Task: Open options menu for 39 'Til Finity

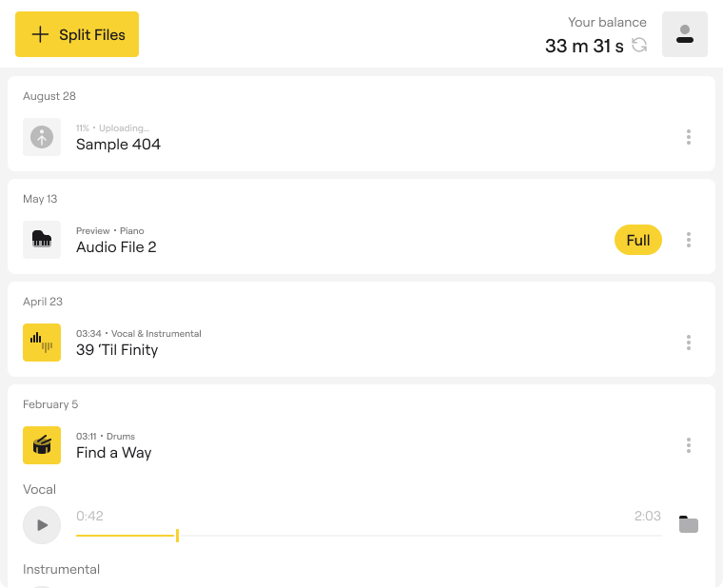Action: 688,343
